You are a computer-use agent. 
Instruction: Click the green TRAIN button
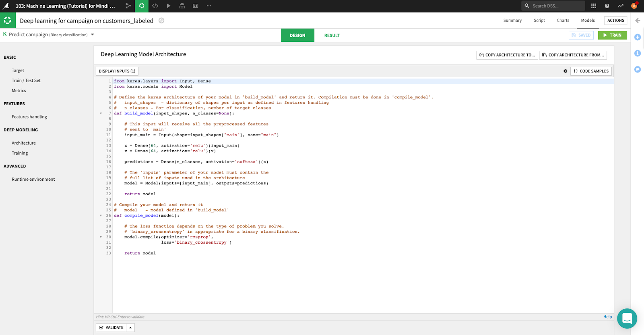point(612,35)
